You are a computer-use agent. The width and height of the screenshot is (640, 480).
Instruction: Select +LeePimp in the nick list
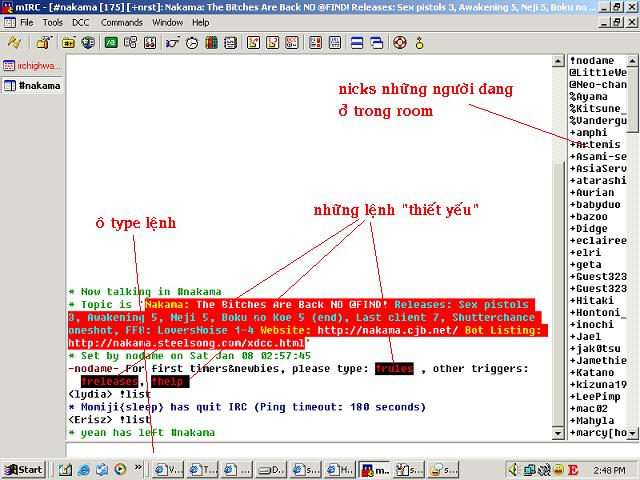(596, 397)
